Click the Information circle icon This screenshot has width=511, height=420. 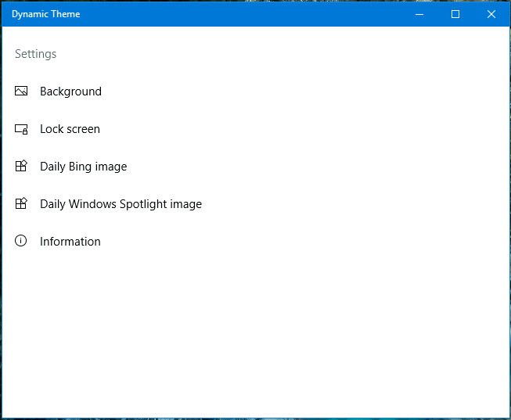(x=21, y=241)
